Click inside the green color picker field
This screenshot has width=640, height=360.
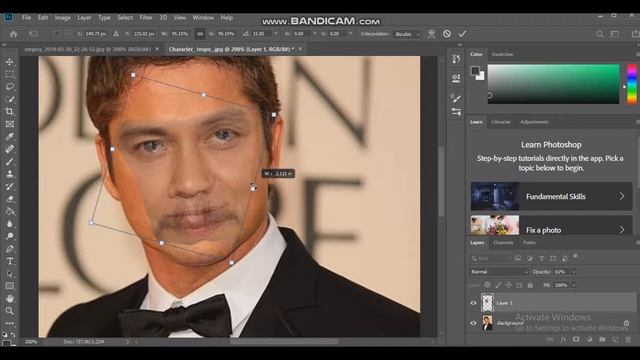point(553,84)
